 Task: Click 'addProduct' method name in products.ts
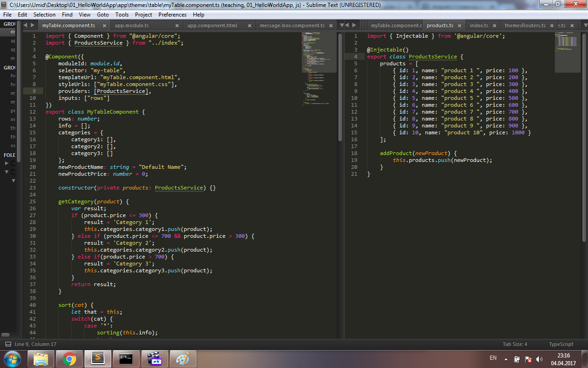(x=396, y=153)
